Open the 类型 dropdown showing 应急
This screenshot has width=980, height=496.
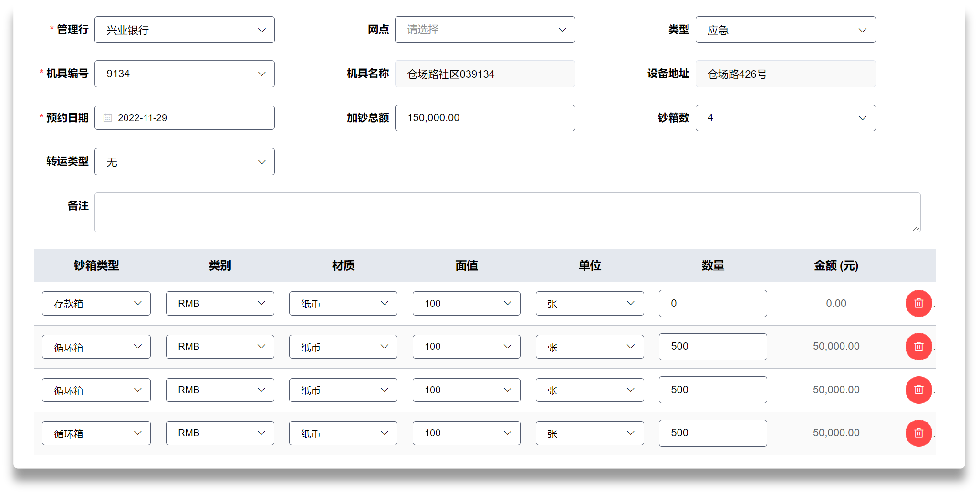[x=785, y=30]
